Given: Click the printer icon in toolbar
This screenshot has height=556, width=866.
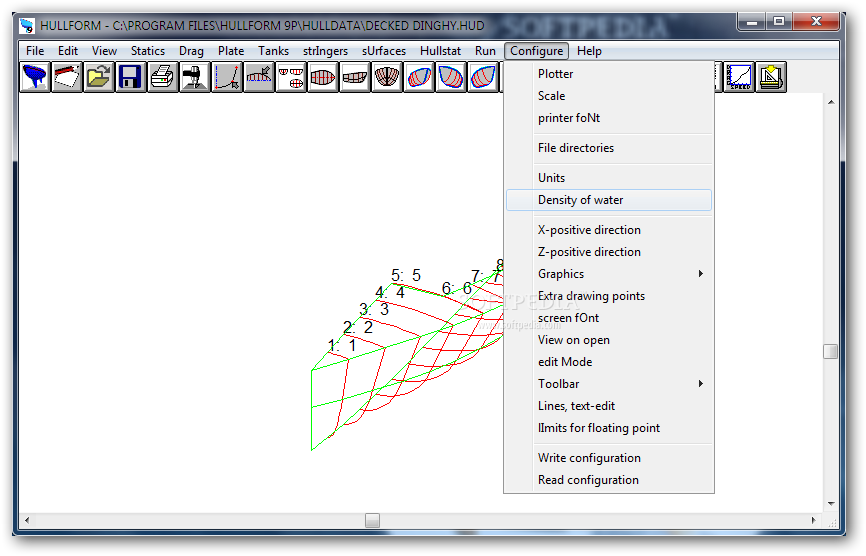Looking at the screenshot, I should coord(163,77).
